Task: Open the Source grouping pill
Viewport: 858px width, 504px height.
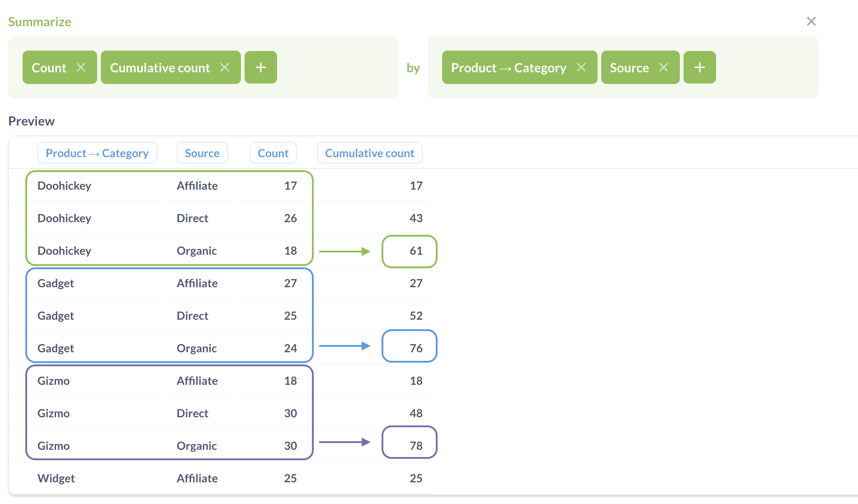Action: point(629,68)
